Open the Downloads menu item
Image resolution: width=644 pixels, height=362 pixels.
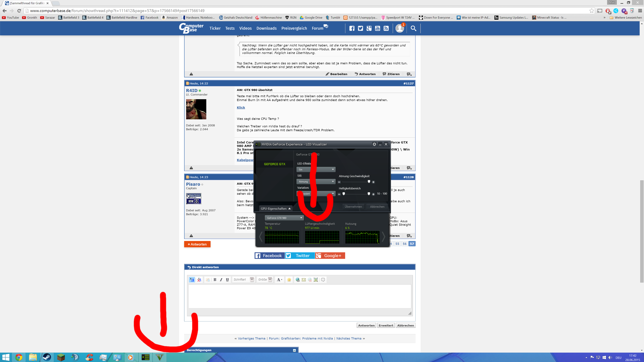pos(266,28)
